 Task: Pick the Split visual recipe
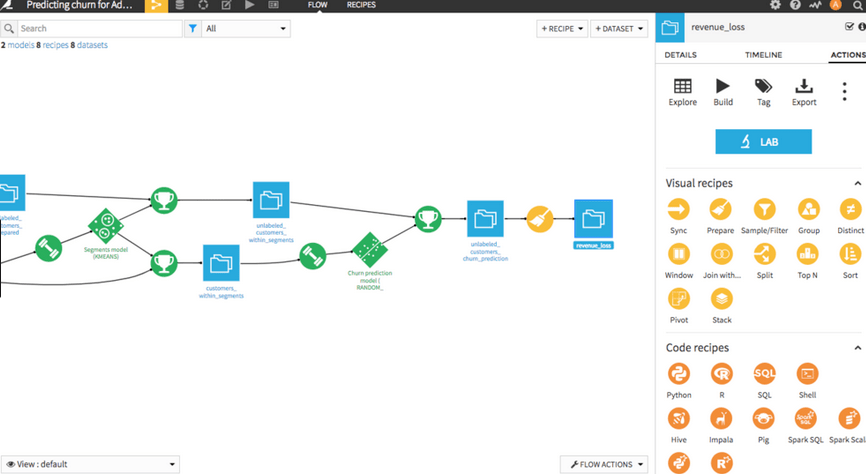click(x=765, y=254)
